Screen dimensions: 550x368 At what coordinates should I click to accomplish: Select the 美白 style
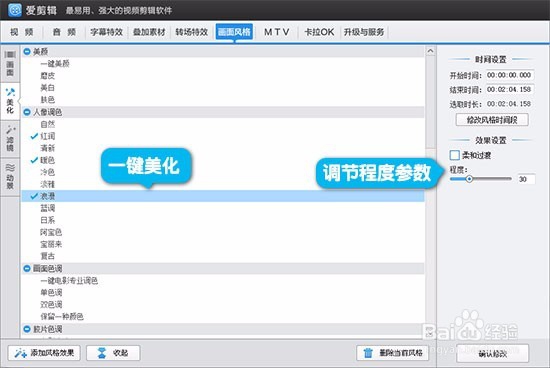48,88
